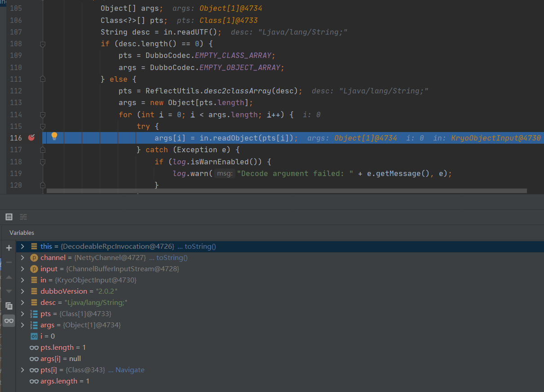This screenshot has height=392, width=544.
Task: Click the Remove Watch minus icon
Action: click(x=9, y=262)
